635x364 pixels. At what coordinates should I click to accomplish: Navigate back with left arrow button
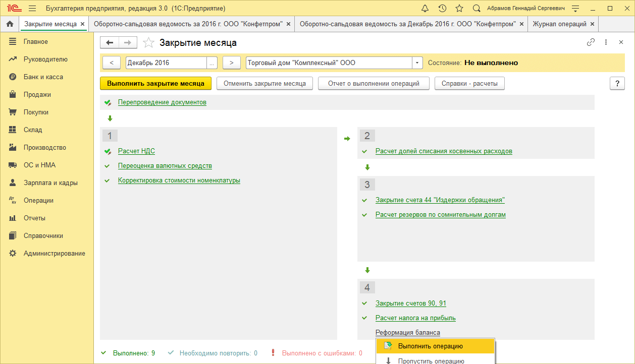click(x=110, y=43)
